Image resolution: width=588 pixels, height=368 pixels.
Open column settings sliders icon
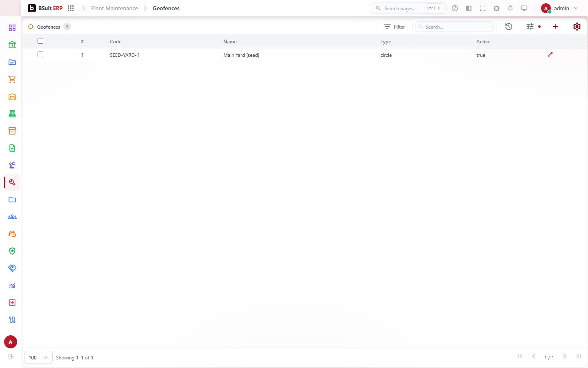(x=530, y=27)
